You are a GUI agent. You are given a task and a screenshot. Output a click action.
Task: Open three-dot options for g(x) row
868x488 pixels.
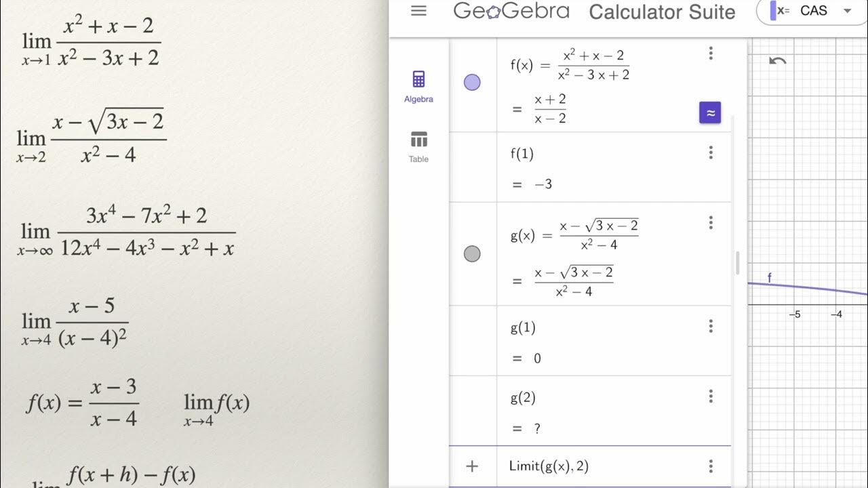point(711,223)
